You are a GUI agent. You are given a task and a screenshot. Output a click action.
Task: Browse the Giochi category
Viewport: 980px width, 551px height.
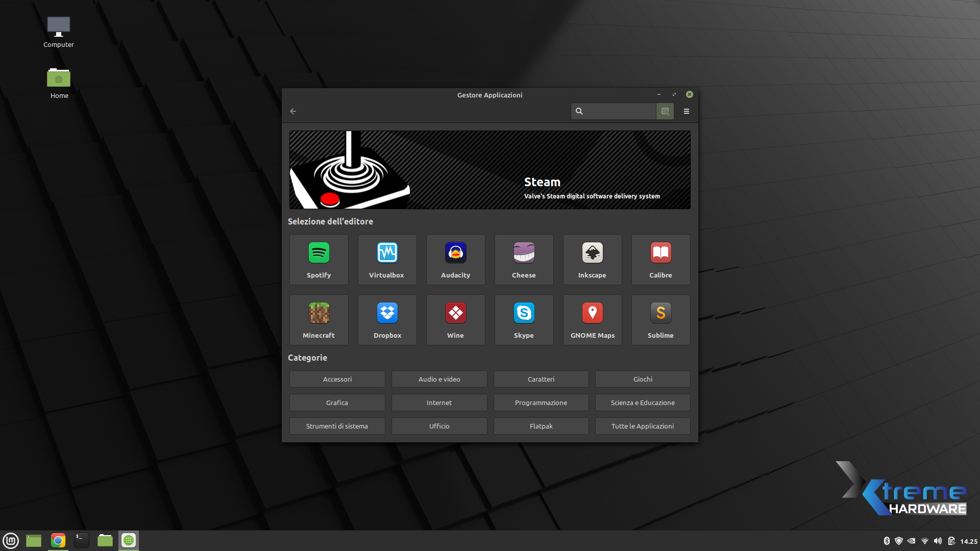(643, 379)
